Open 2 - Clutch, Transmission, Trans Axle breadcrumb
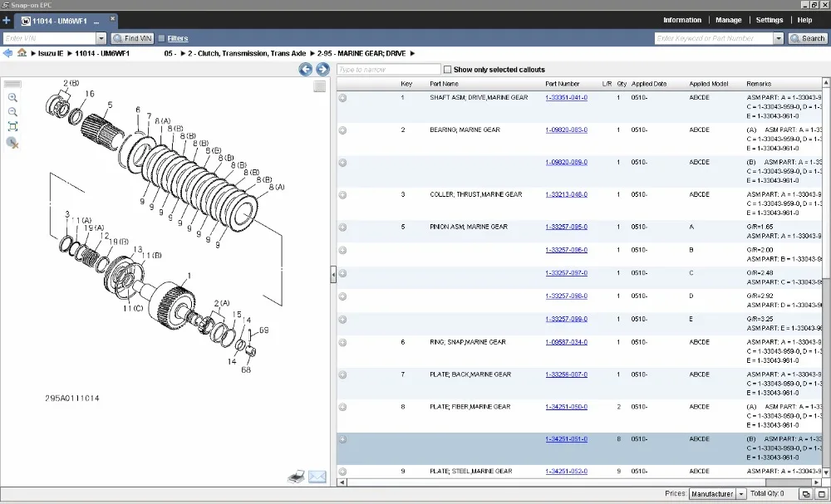 [247, 53]
